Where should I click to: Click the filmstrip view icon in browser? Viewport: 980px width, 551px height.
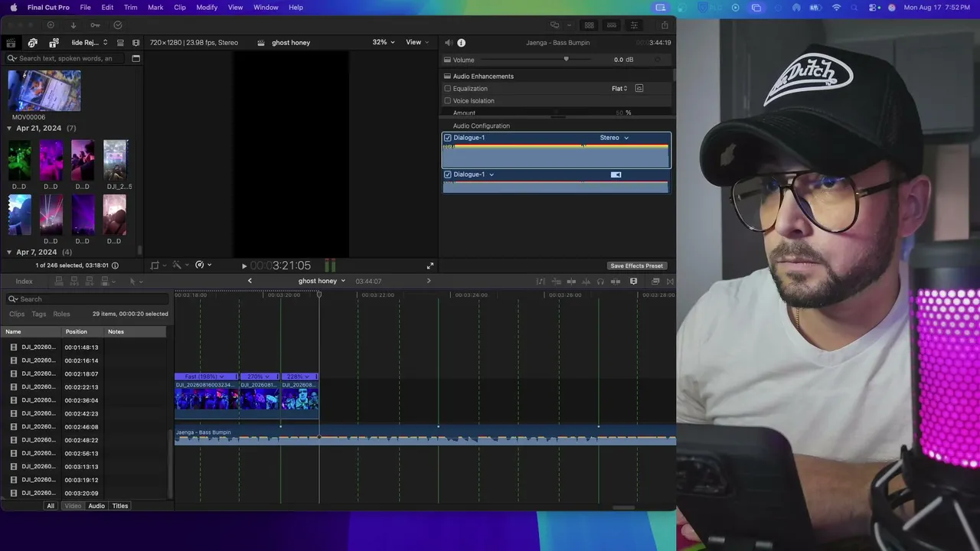(136, 43)
